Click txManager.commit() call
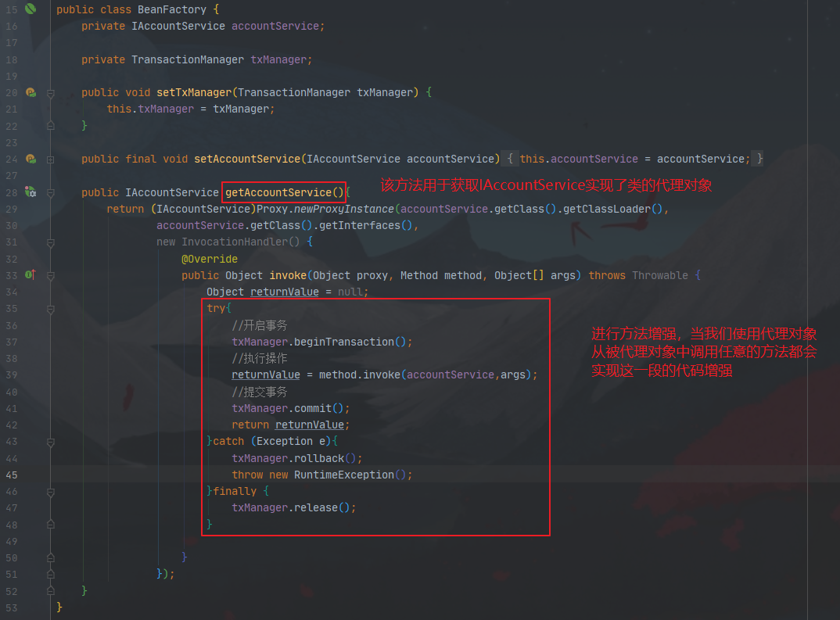Screen dimensions: 840x620 point(288,409)
